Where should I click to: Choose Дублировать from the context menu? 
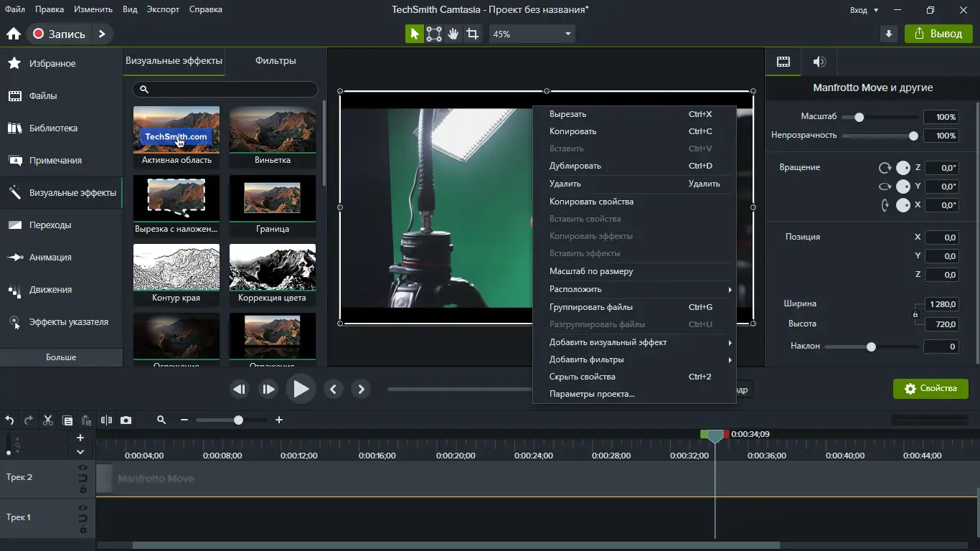tap(575, 166)
